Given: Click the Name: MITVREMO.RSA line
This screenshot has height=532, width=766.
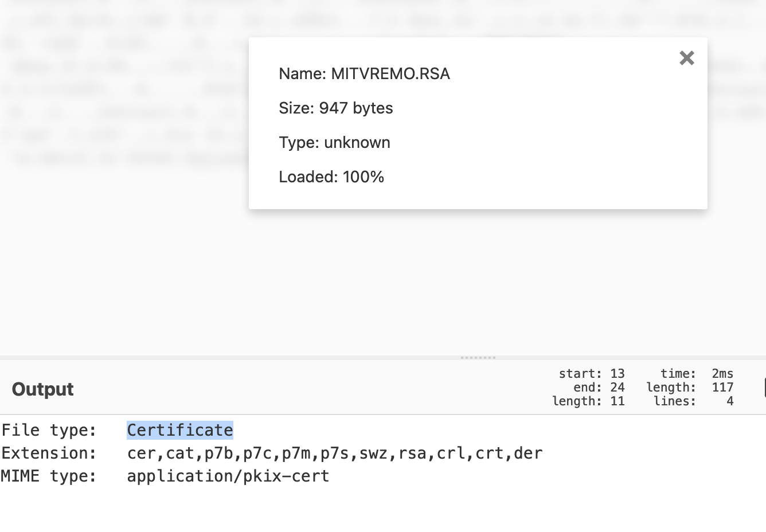Looking at the screenshot, I should point(364,73).
